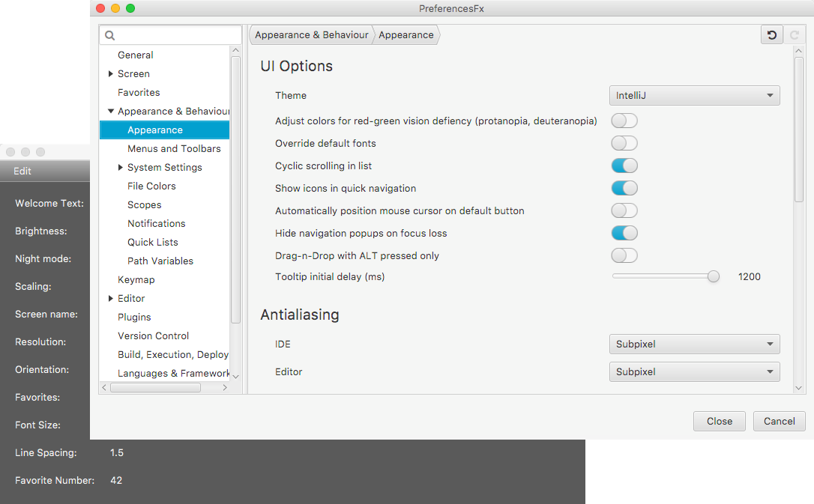The height and width of the screenshot is (504, 814).
Task: Turn off Show icons in quick navigation
Action: pos(624,188)
